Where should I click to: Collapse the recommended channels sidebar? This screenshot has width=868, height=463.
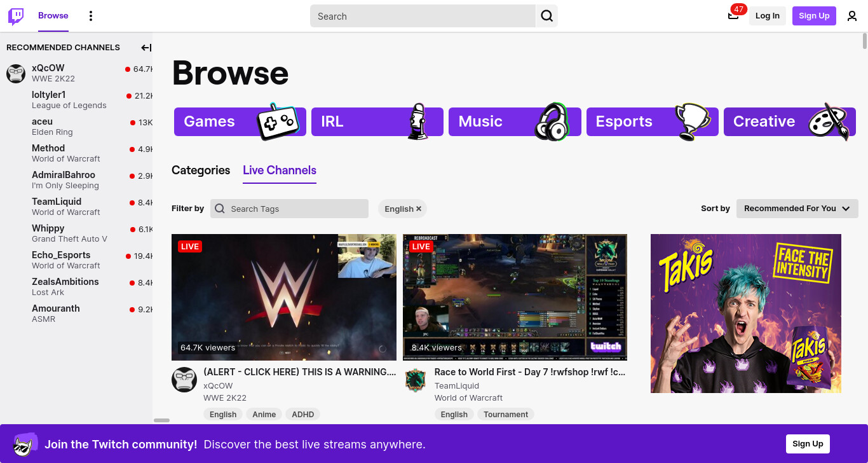146,48
